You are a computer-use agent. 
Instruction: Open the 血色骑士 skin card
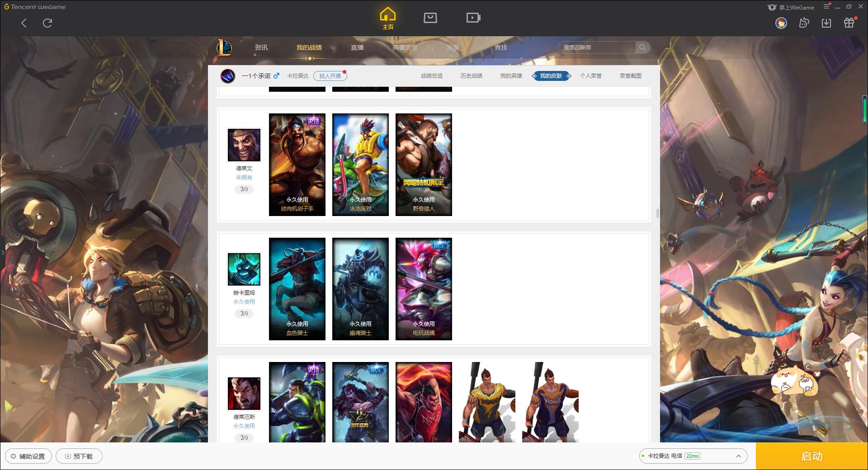coord(297,289)
